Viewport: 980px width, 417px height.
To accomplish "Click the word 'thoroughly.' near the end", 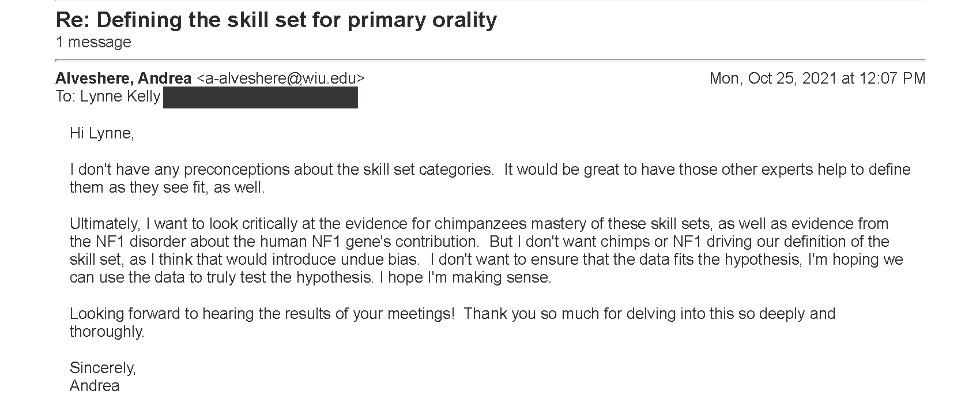I will [x=107, y=332].
